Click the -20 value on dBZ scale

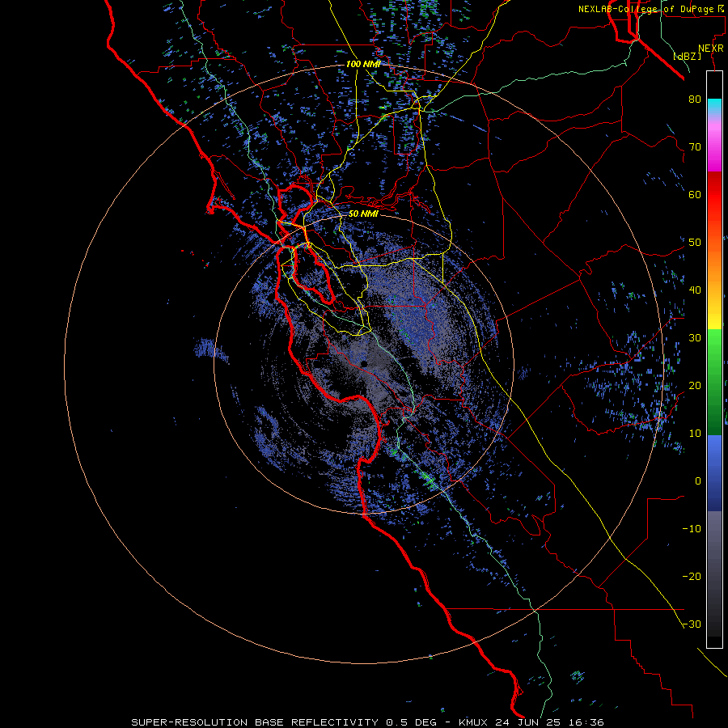click(x=692, y=577)
